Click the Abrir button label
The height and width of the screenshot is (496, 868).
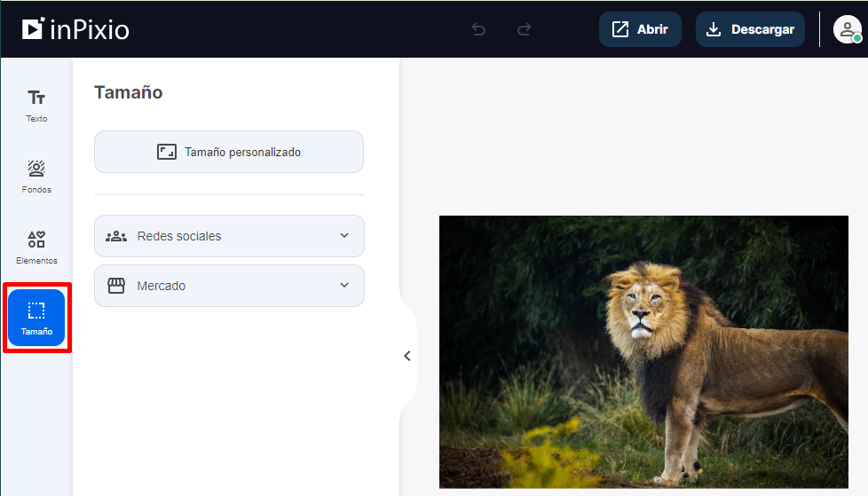(652, 29)
